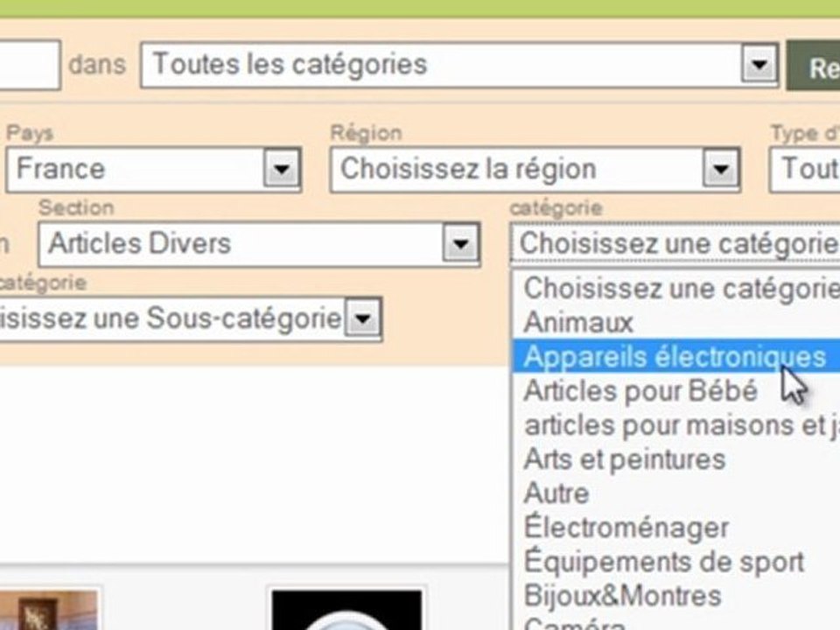This screenshot has height=630, width=840.
Task: Click the catégorie combo box field
Action: pos(675,244)
